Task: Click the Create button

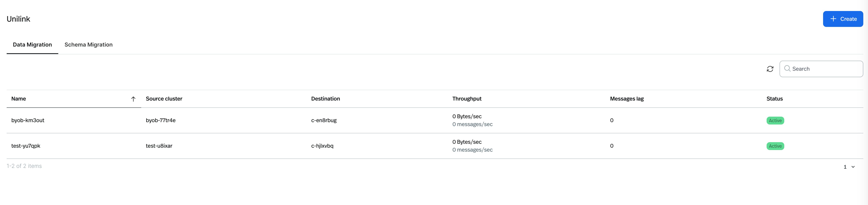Action: click(x=843, y=19)
